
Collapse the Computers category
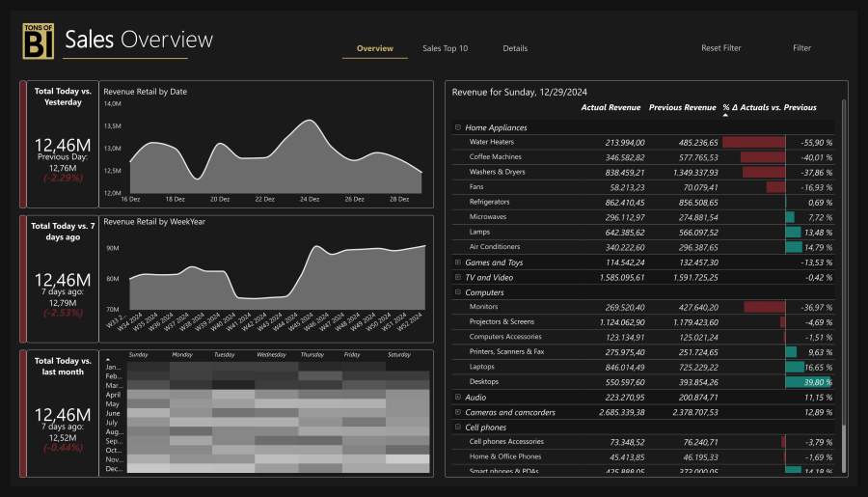(458, 292)
